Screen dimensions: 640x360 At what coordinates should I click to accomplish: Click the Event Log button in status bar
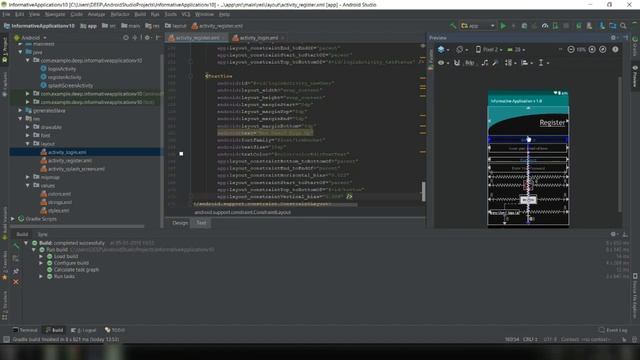613,330
